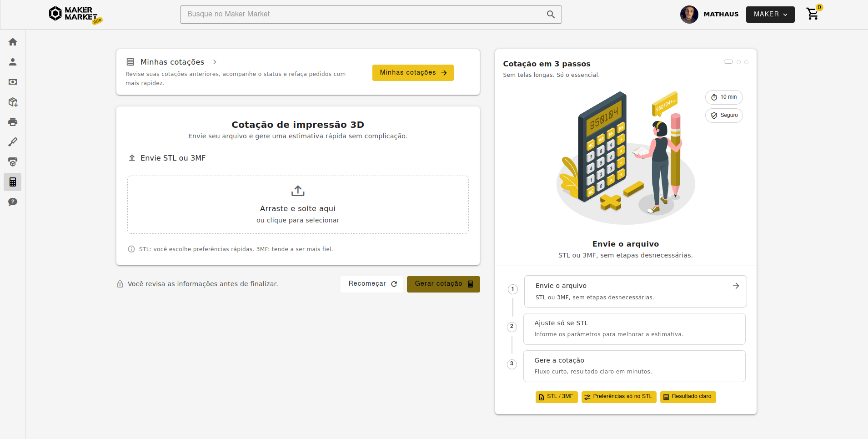Open the Home page from the sidebar
Image resolution: width=868 pixels, height=439 pixels.
[x=13, y=41]
